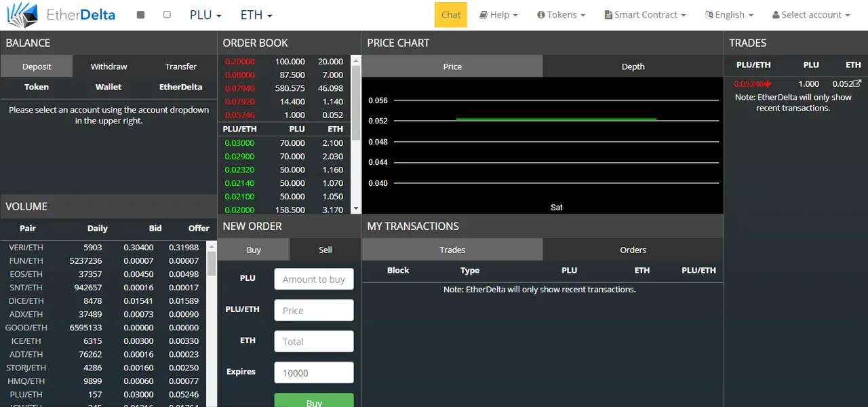
Task: Switch to the Withdraw tab
Action: click(x=108, y=66)
